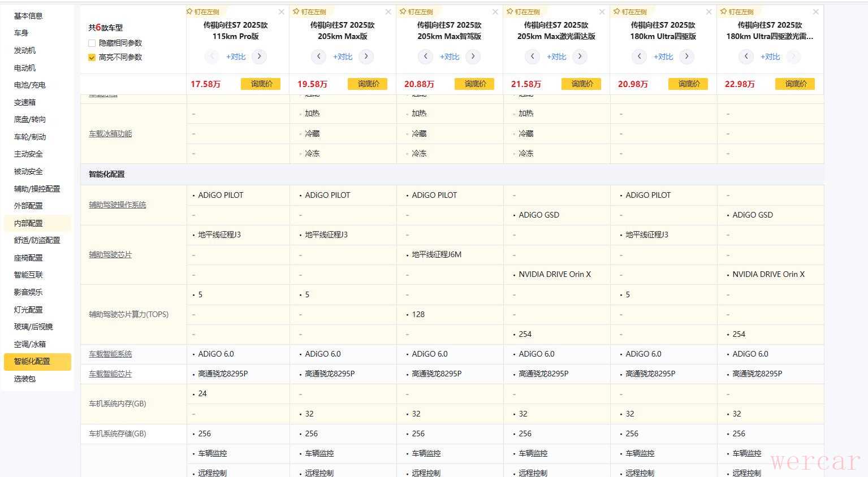Go to 空调/冰箱 section
Screen dimensions: 868x477
tap(30, 344)
